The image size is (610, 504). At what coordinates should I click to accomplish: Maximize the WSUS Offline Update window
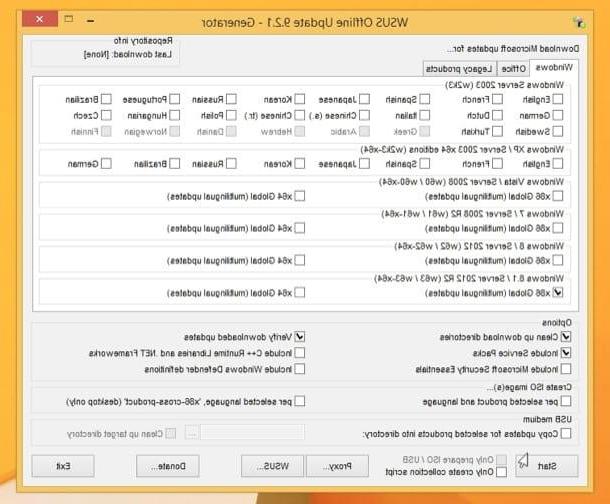(x=68, y=19)
